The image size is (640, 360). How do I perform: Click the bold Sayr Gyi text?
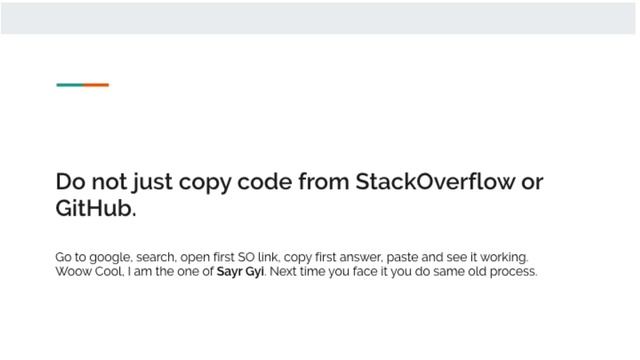[240, 271]
